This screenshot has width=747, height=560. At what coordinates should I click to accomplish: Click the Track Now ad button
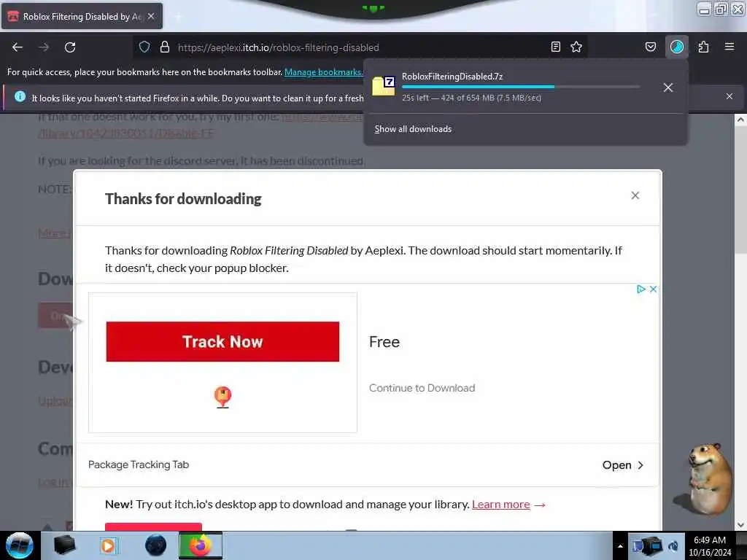tap(222, 341)
